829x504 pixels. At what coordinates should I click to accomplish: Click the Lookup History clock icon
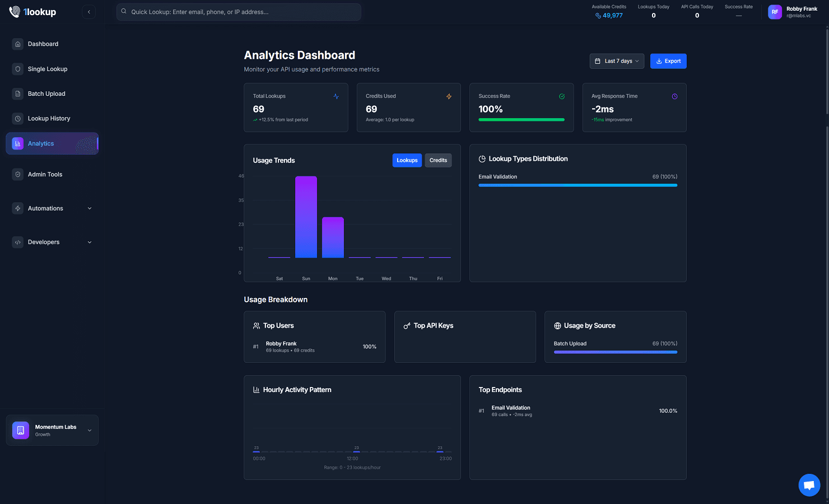point(18,119)
